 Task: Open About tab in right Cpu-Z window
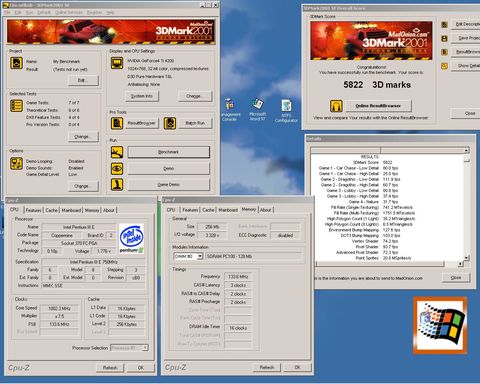pyautogui.click(x=266, y=210)
